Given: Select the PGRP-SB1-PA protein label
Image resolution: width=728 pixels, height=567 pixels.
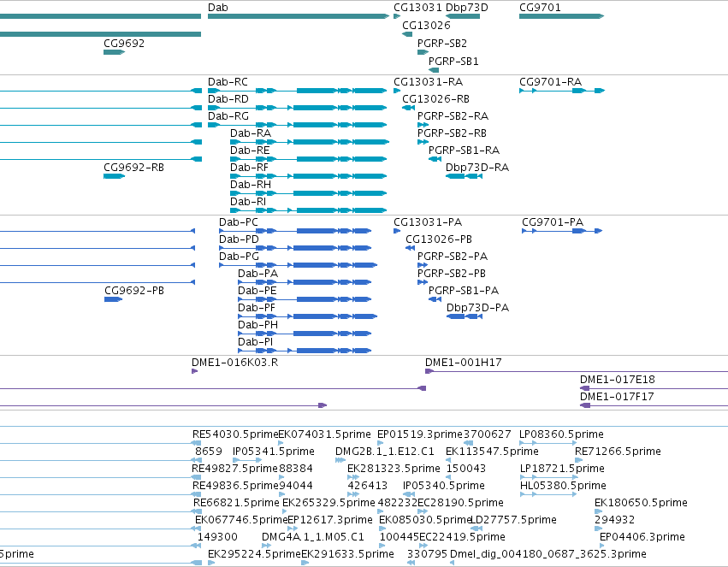Looking at the screenshot, I should pyautogui.click(x=464, y=291).
